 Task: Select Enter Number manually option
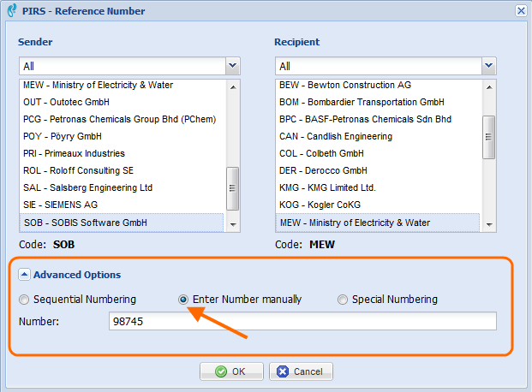pyautogui.click(x=183, y=300)
